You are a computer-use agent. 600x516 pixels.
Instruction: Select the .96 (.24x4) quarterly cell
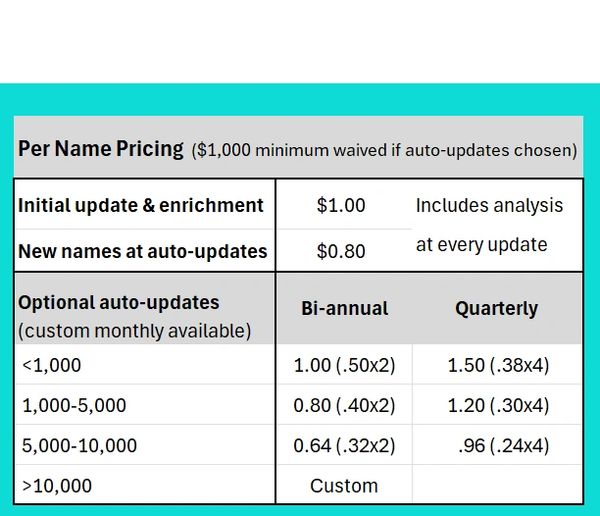[502, 445]
